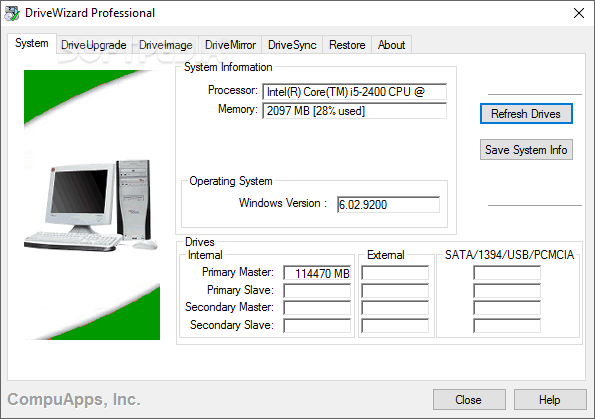Click the 'Processor:' label
The width and height of the screenshot is (595, 419).
tap(233, 90)
